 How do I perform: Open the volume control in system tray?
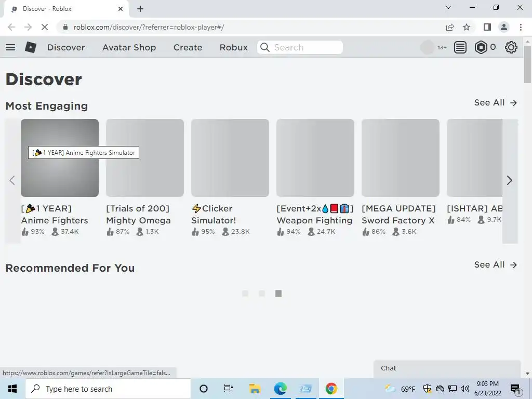pyautogui.click(x=465, y=389)
